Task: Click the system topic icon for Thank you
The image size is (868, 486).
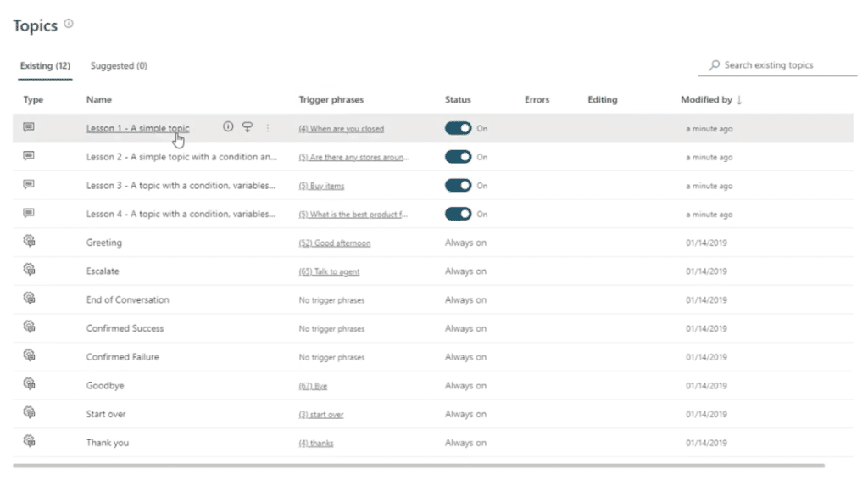Action: point(30,441)
